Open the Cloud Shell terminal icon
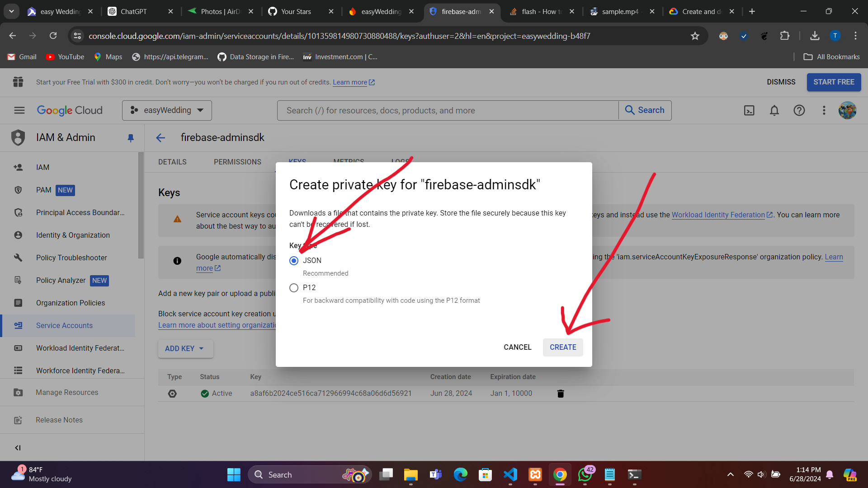Viewport: 868px width, 488px height. point(749,110)
